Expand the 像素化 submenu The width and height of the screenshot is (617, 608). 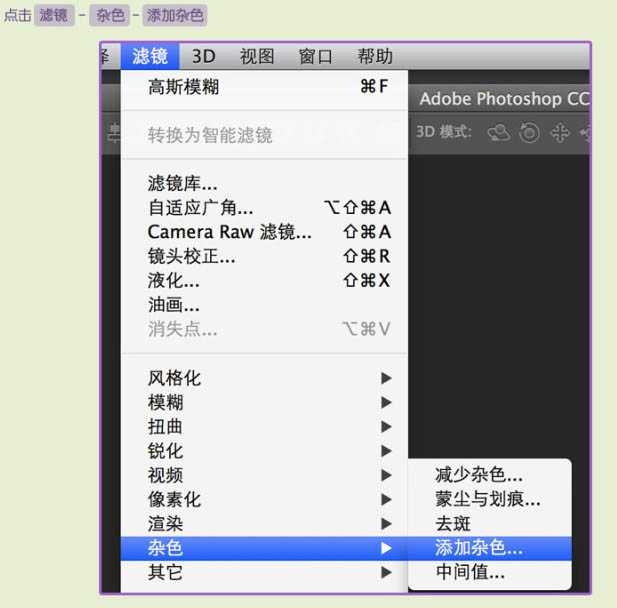[x=264, y=499]
